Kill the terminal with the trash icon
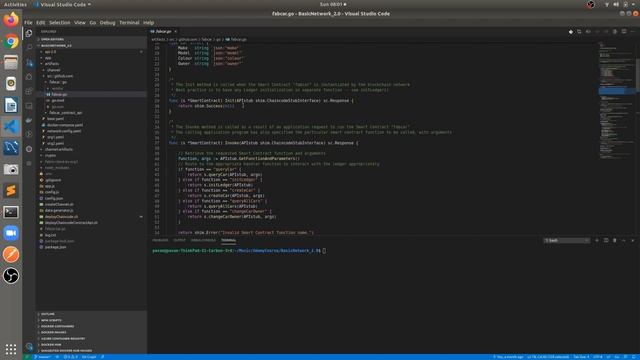The height and width of the screenshot is (360, 640). (x=615, y=240)
